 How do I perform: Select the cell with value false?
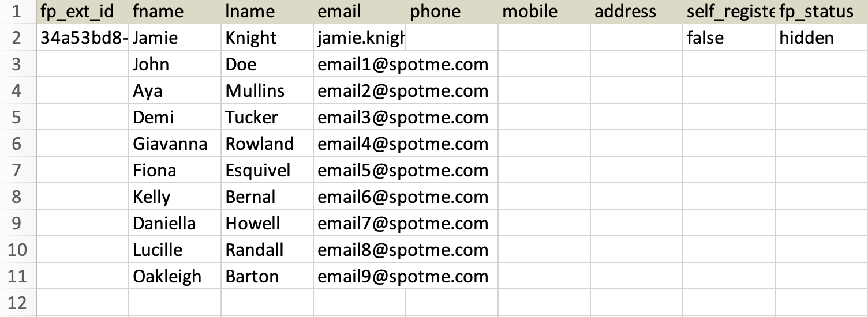(729, 38)
